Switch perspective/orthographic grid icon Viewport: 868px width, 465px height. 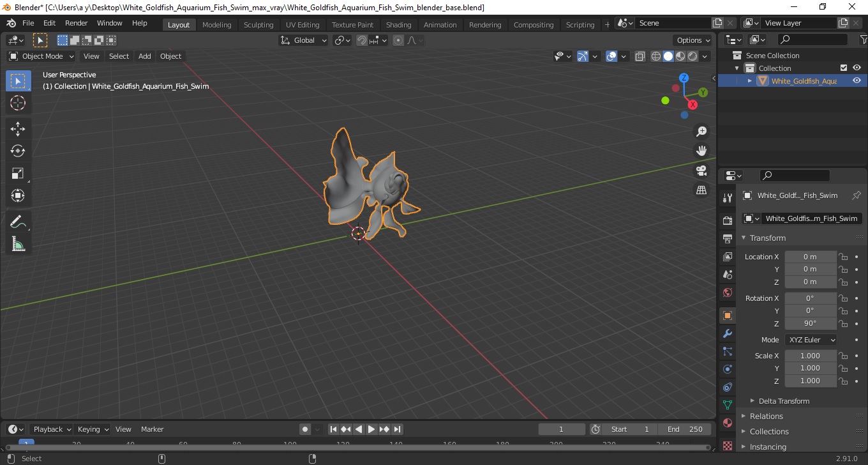point(701,190)
